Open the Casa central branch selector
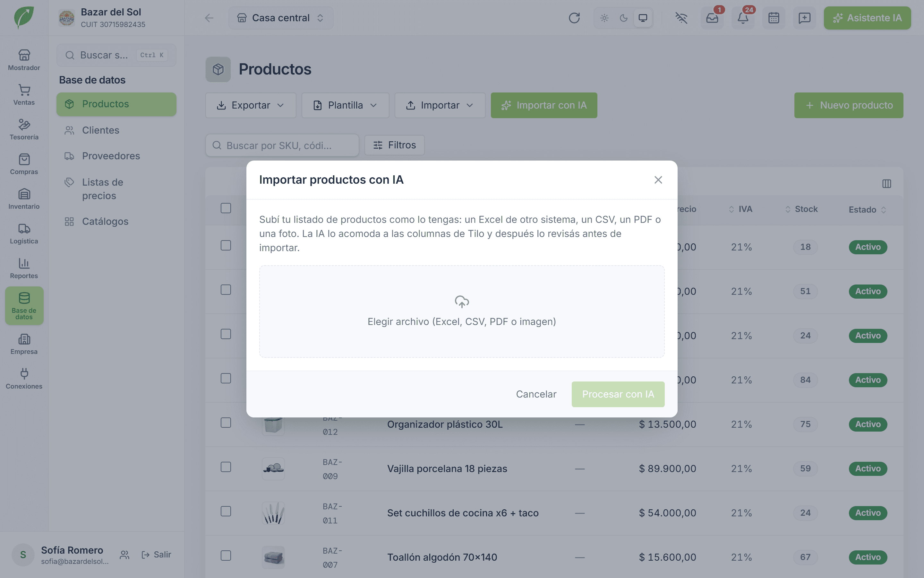Viewport: 924px width, 578px height. (281, 18)
